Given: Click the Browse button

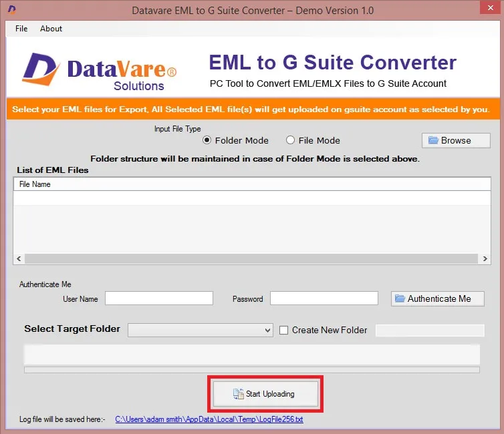Looking at the screenshot, I should (456, 141).
